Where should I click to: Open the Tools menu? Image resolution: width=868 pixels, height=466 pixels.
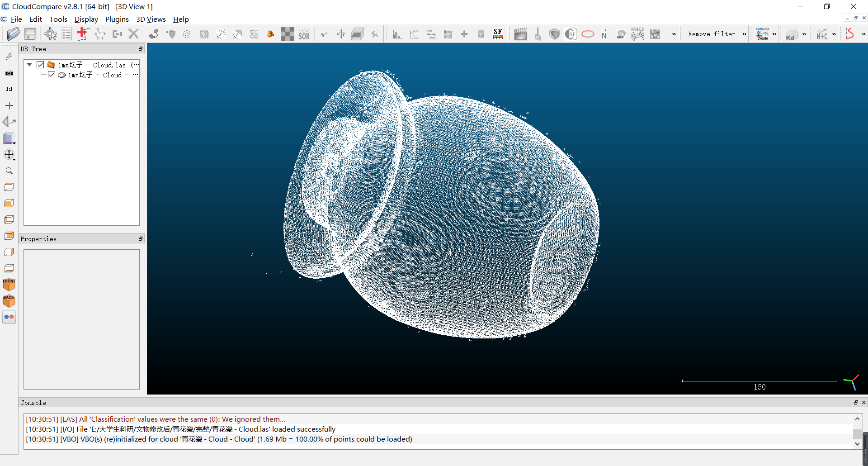pos(58,19)
